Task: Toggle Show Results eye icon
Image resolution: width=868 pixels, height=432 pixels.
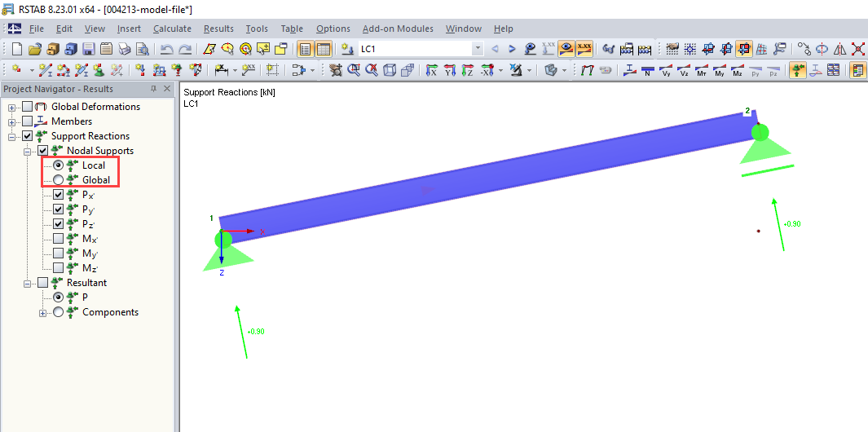Action: coord(566,49)
